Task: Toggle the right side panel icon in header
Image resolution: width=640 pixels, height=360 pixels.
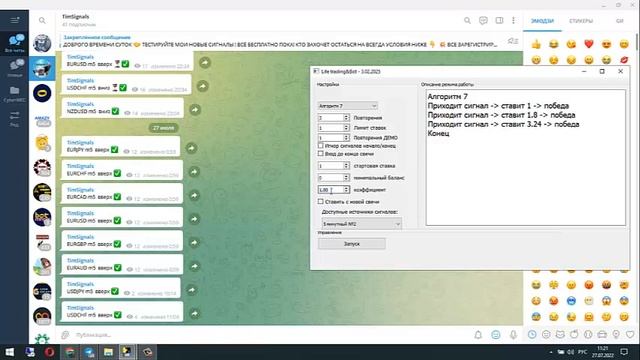Action: (x=499, y=20)
